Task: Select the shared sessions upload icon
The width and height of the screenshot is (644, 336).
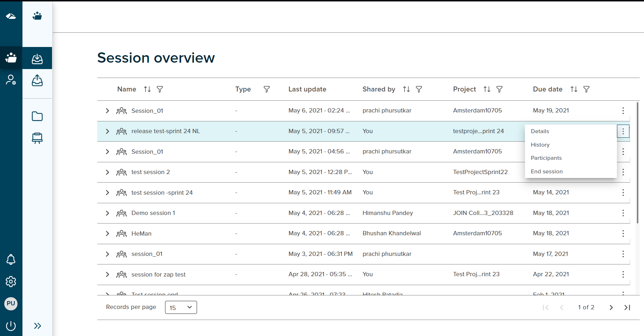Action: [x=37, y=80]
